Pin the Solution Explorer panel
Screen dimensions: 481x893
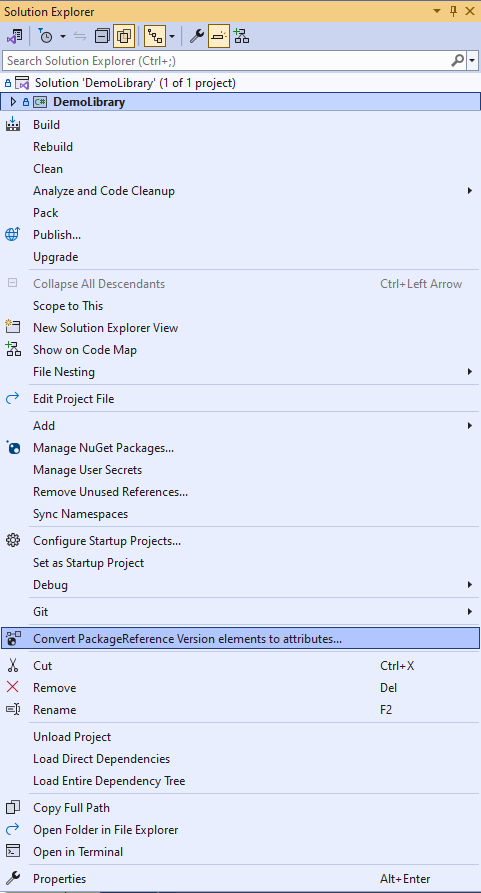tap(454, 11)
